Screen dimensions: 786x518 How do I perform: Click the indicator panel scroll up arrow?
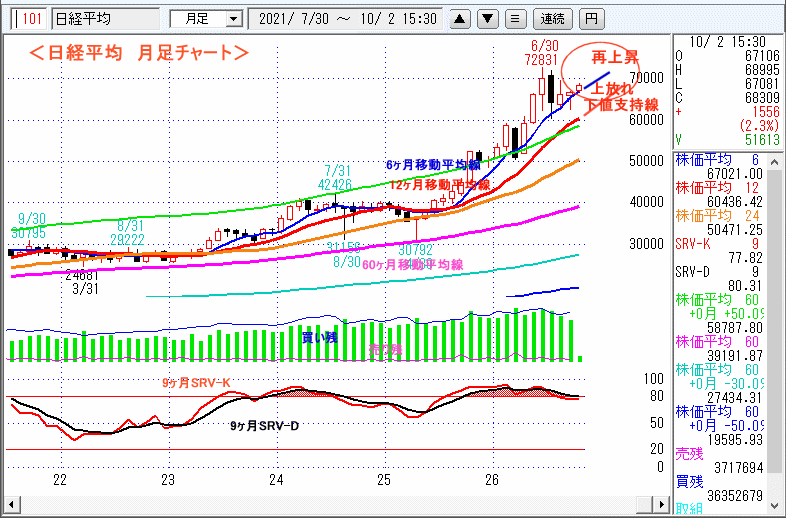tap(775, 162)
